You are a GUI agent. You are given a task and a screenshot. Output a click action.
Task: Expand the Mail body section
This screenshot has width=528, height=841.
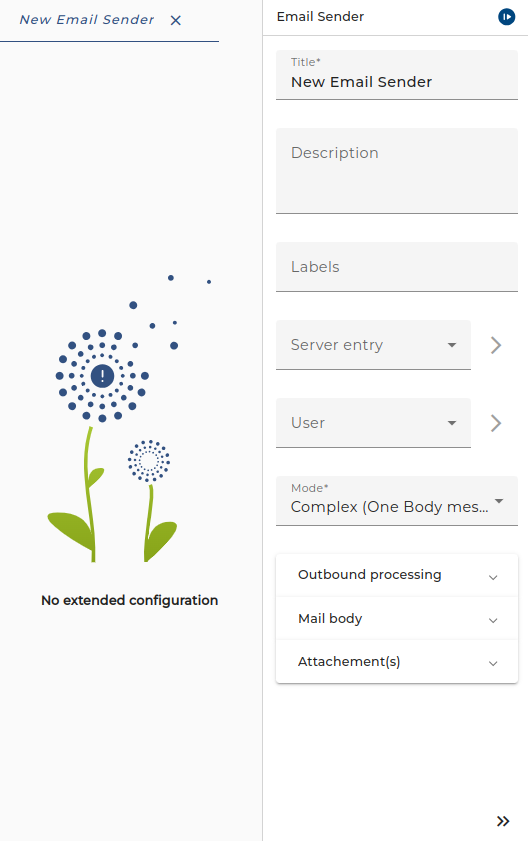[397, 618]
